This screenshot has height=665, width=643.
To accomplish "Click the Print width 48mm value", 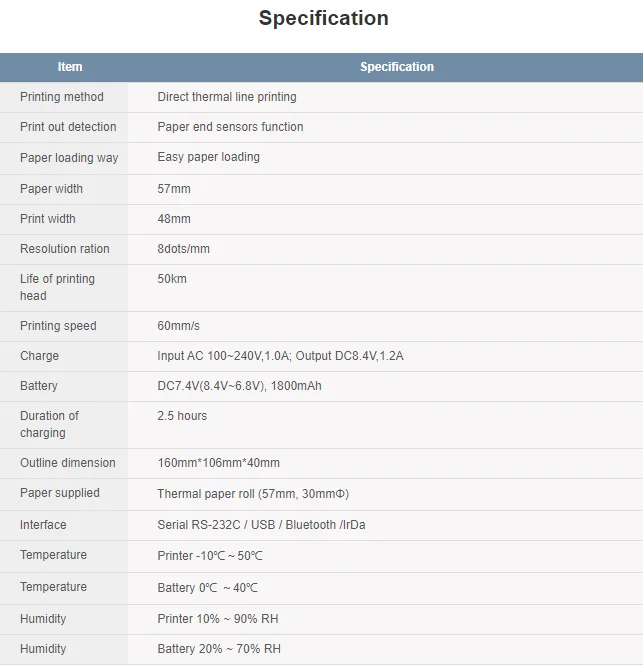I will [174, 219].
